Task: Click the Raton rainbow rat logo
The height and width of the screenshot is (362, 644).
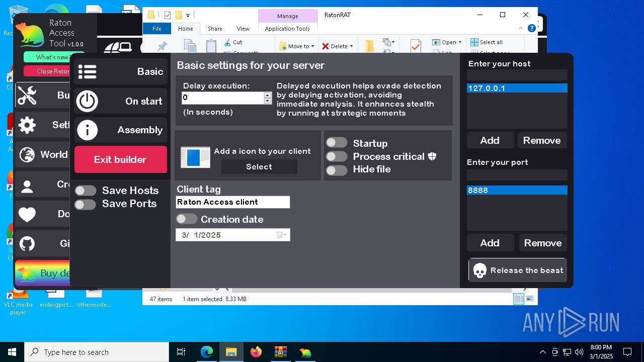Action: click(x=30, y=35)
